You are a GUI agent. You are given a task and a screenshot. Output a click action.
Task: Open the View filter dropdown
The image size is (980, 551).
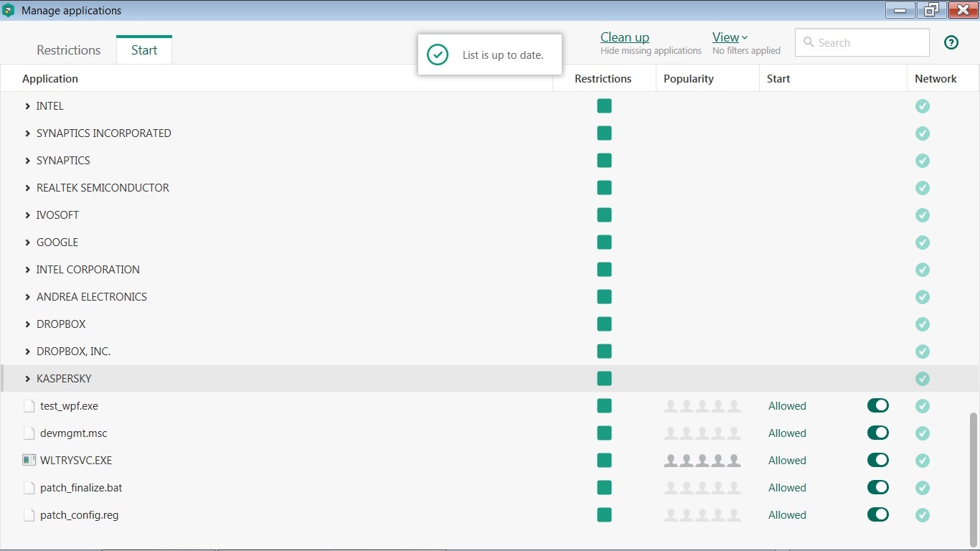click(730, 37)
